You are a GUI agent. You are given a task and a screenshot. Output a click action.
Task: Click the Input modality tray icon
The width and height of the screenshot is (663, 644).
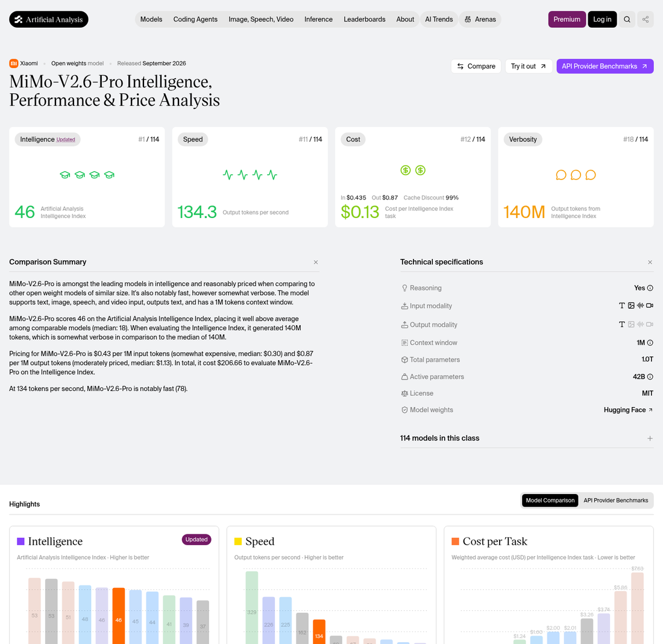click(404, 306)
